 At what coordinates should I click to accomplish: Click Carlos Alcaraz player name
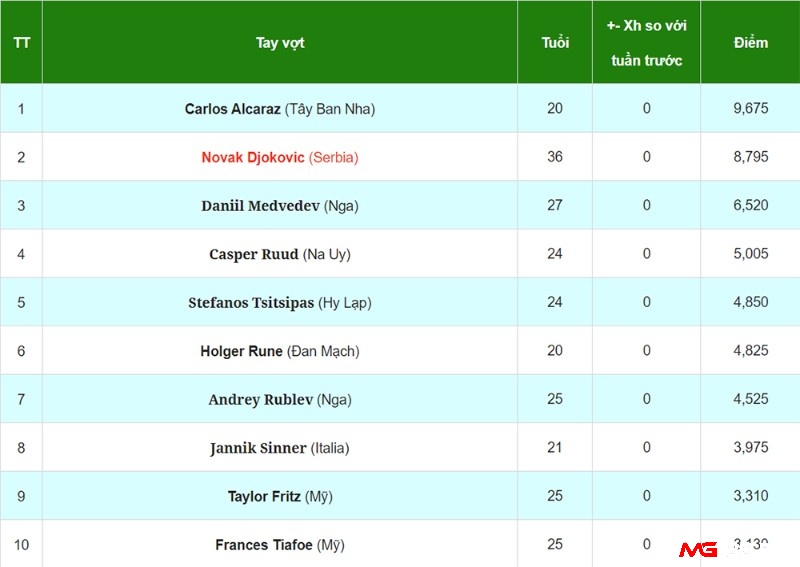coord(233,109)
